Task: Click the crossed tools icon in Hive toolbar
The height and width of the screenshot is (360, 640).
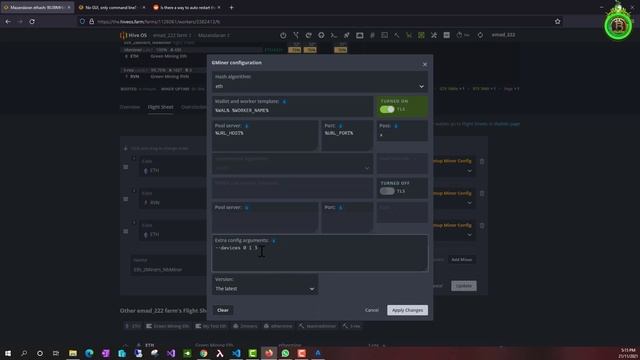Action: coord(434,36)
